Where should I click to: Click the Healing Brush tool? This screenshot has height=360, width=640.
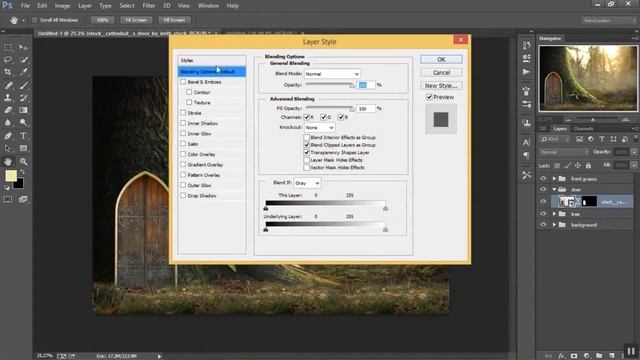8,85
